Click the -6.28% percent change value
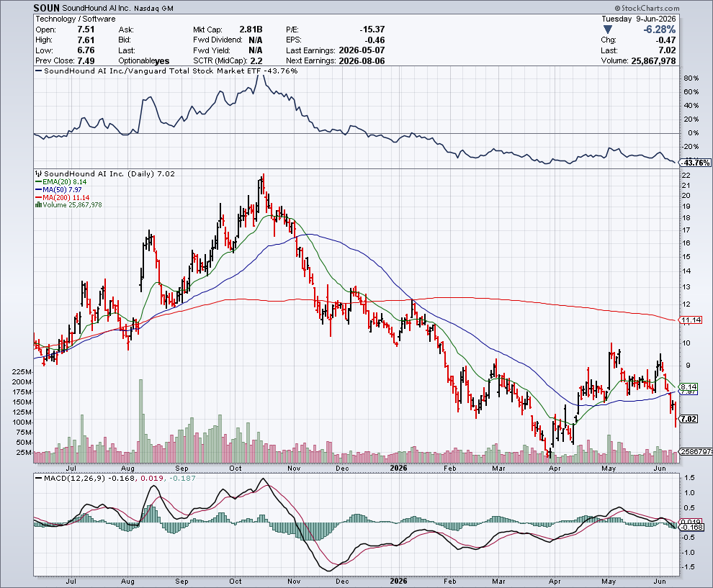713x588 pixels. pyautogui.click(x=659, y=30)
